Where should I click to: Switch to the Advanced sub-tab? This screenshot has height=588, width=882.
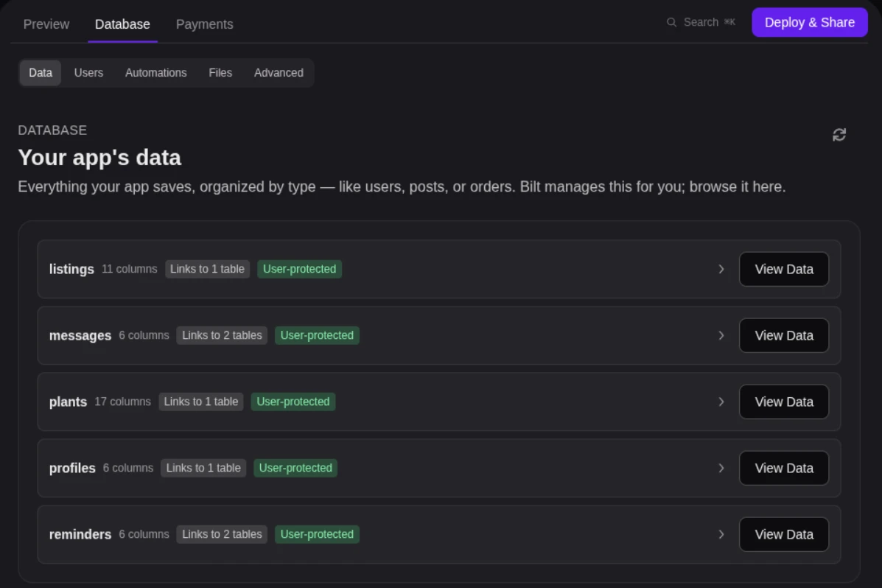[279, 73]
